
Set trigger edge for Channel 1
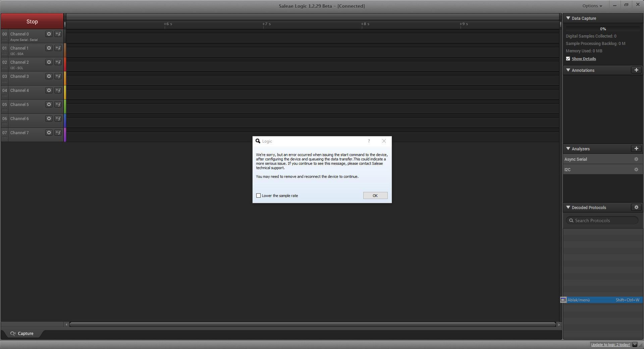tap(58, 48)
